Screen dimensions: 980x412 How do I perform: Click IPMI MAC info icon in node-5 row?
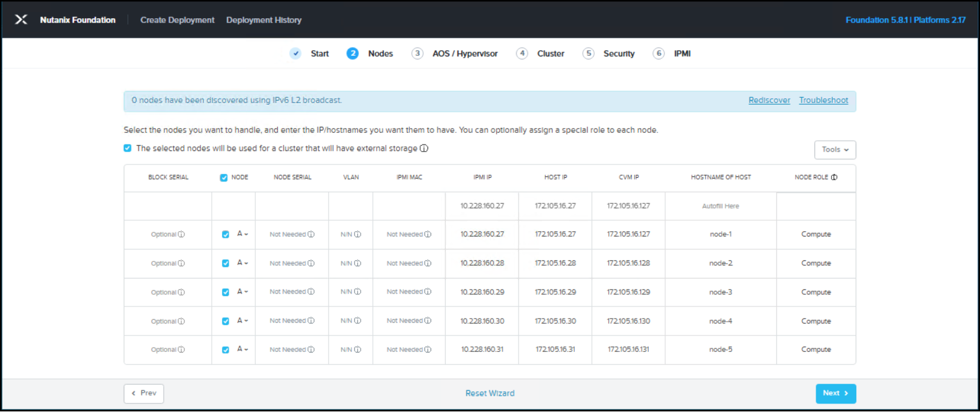click(x=428, y=350)
